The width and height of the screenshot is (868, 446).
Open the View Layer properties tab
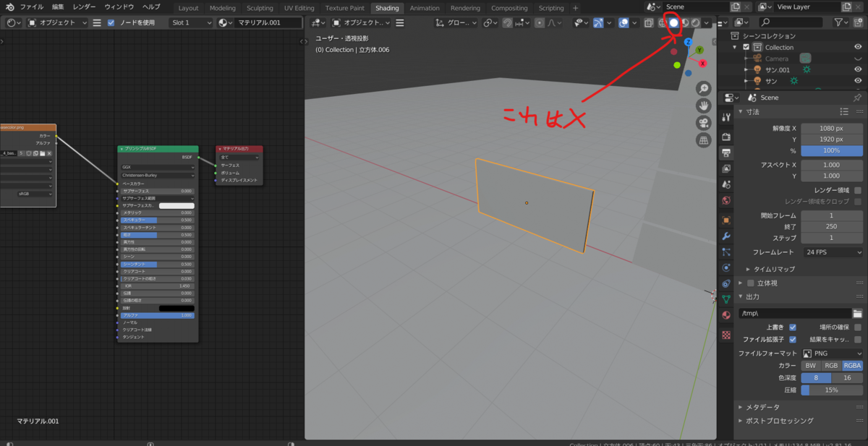[726, 168]
